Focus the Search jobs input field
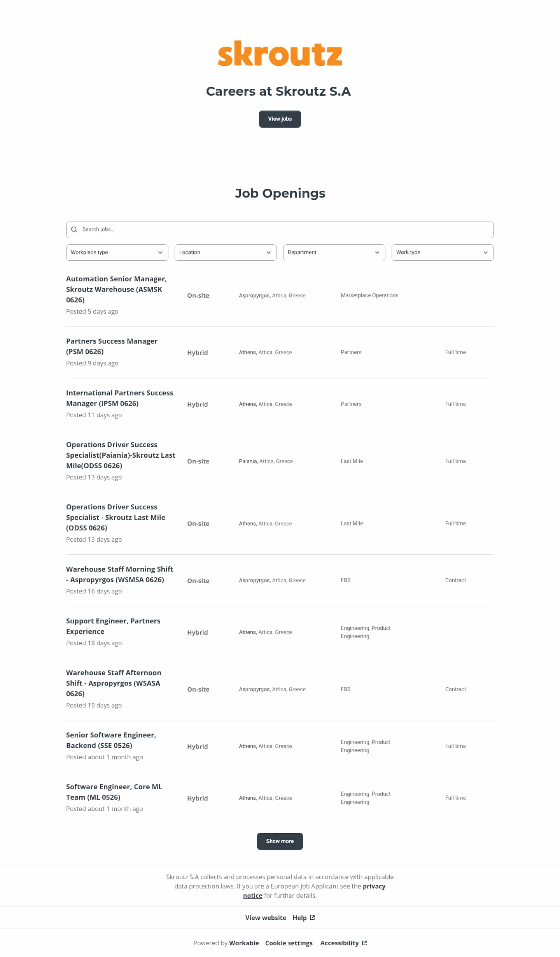The image size is (560, 957). coord(280,230)
